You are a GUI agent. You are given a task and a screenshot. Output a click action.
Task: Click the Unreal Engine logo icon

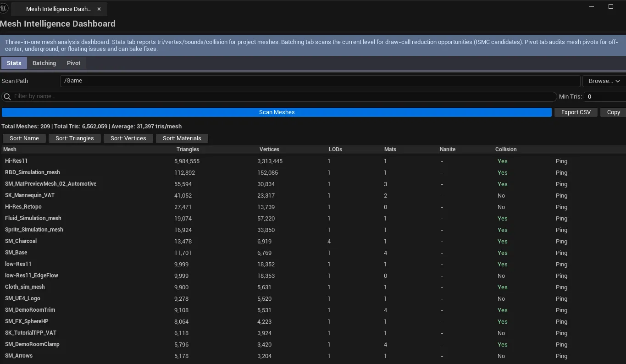tap(4, 8)
